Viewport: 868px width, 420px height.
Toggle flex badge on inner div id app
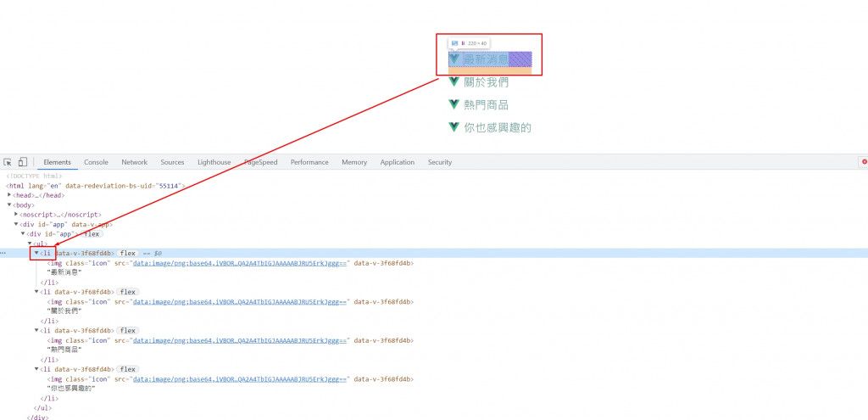tap(92, 234)
